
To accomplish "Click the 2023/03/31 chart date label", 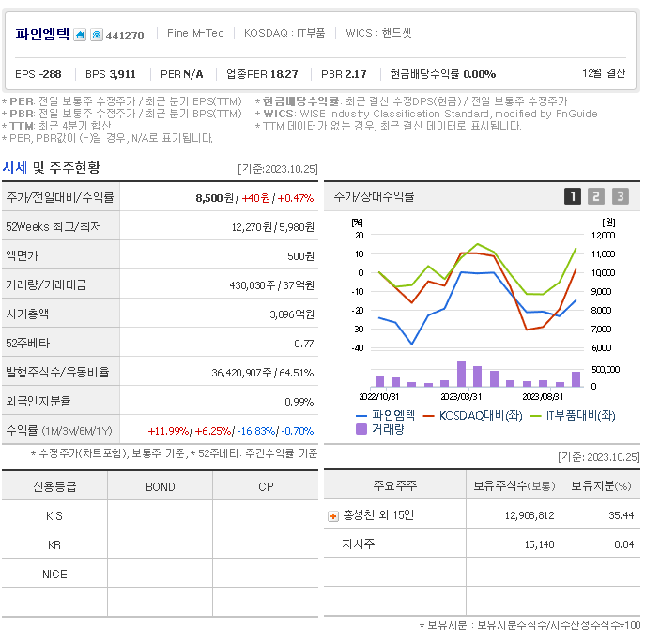I will click(461, 396).
